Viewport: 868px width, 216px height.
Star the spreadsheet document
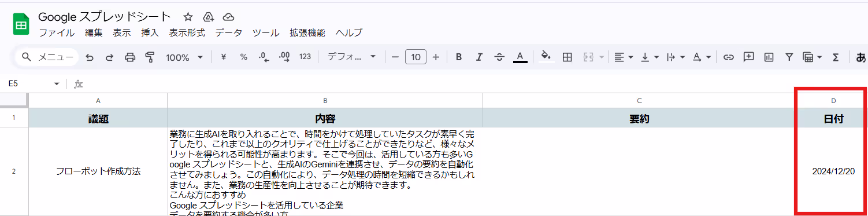click(x=188, y=17)
